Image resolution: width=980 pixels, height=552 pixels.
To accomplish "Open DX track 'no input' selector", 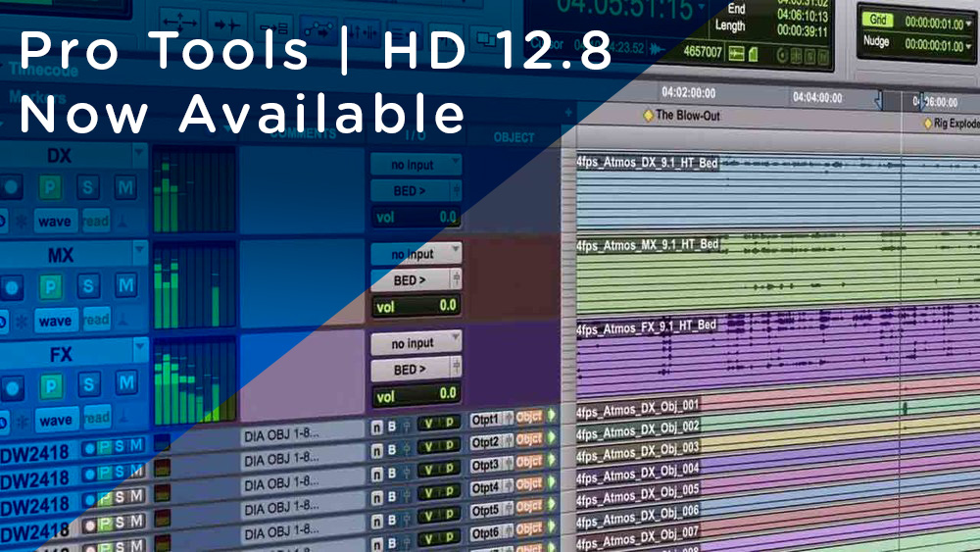I will click(416, 165).
